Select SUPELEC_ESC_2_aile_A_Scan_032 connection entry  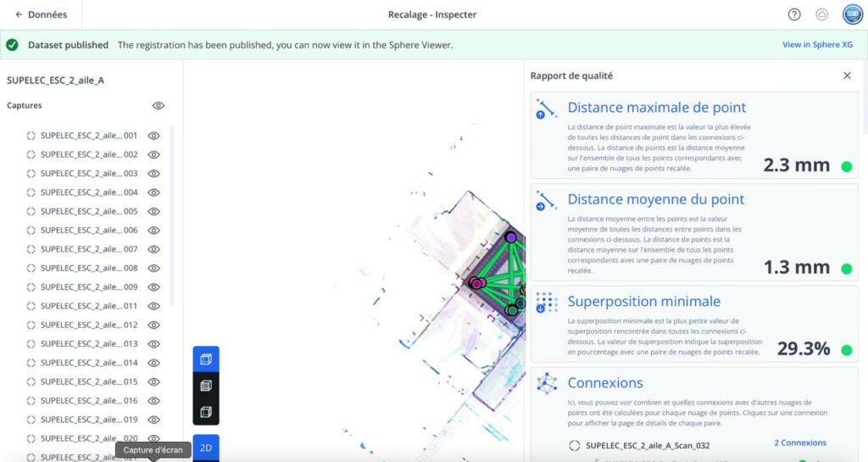point(648,445)
